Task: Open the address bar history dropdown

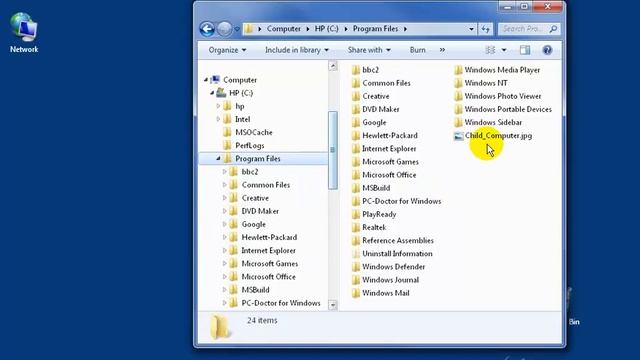Action: coord(471,29)
